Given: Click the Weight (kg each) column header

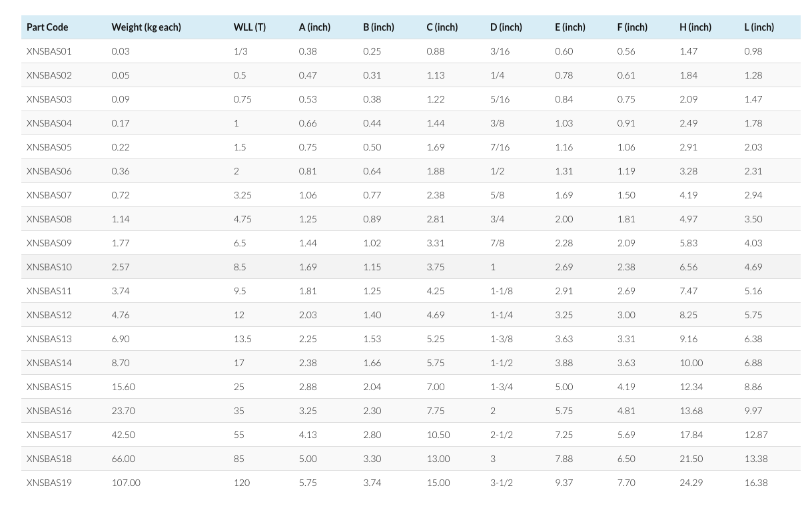Looking at the screenshot, I should point(146,27).
